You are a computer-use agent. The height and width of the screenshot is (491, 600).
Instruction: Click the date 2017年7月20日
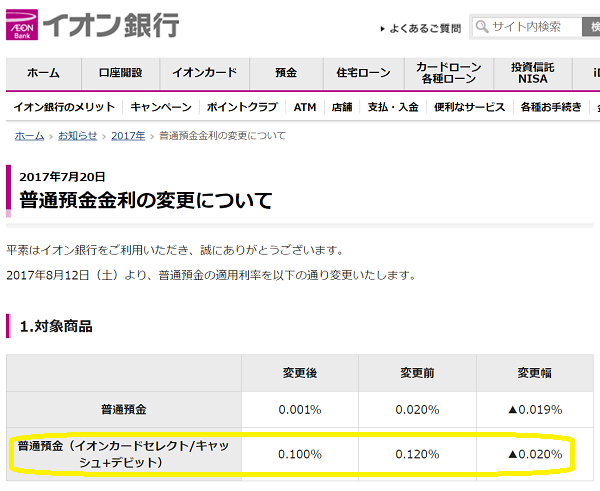tap(62, 177)
